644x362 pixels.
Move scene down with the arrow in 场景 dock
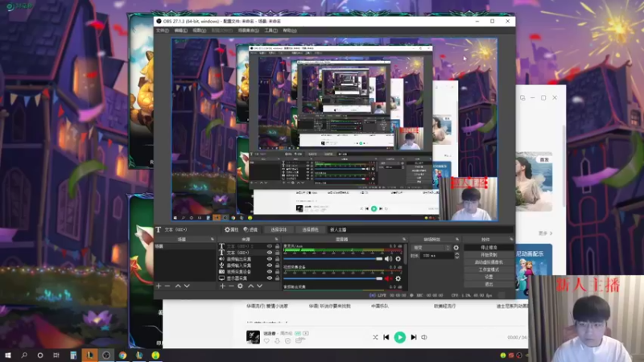[187, 286]
